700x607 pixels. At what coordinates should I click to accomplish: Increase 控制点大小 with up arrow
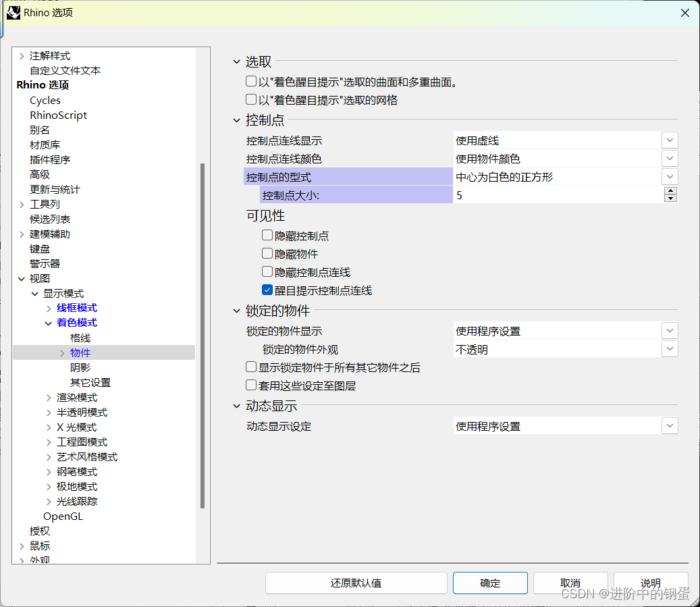(670, 190)
